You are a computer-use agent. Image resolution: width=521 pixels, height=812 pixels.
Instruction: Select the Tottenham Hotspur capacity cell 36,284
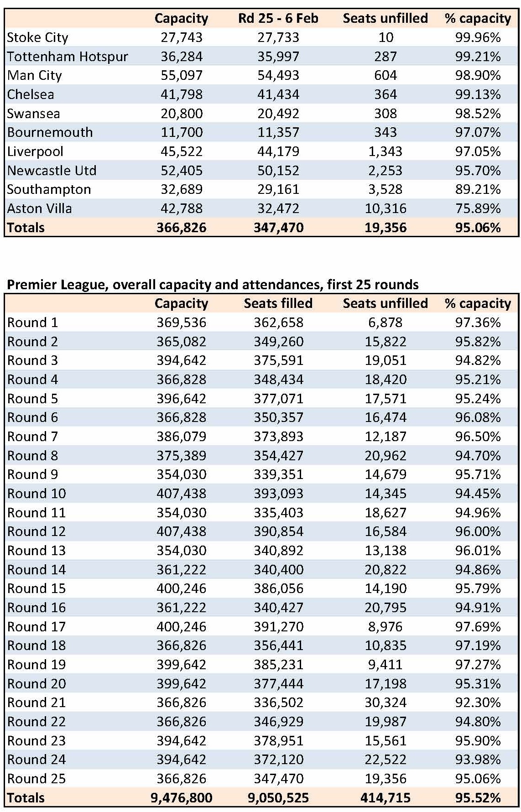[181, 57]
